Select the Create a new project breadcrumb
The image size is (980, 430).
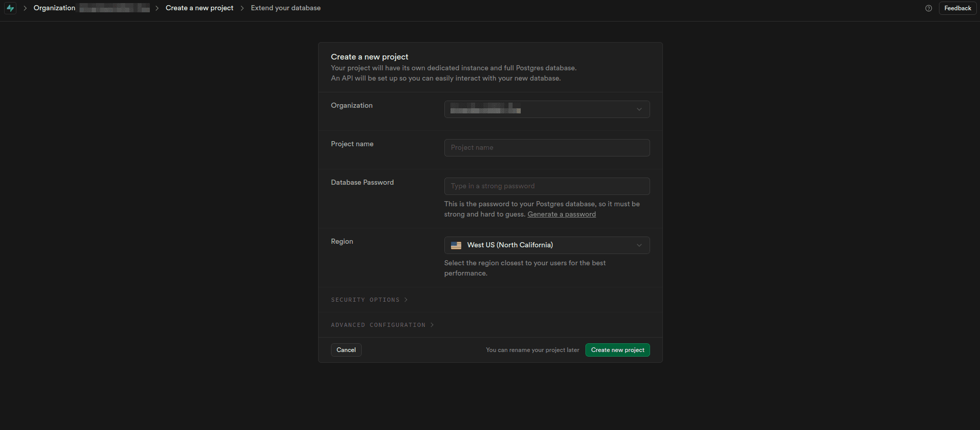coord(199,8)
